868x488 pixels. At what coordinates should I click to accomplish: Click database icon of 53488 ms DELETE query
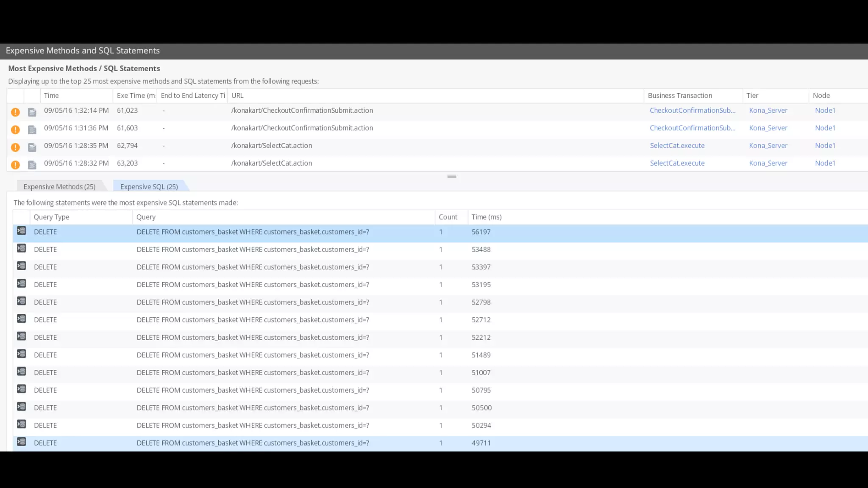pyautogui.click(x=22, y=249)
